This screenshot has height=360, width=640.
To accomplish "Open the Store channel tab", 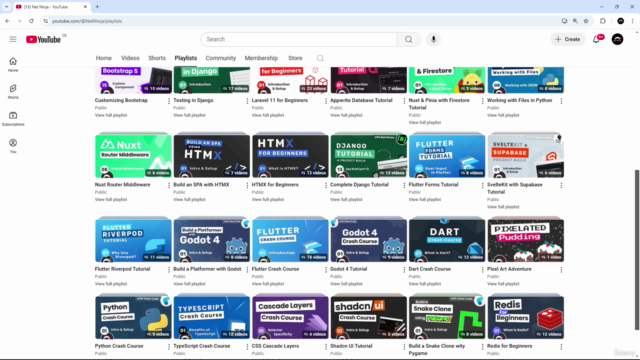I will pyautogui.click(x=295, y=58).
